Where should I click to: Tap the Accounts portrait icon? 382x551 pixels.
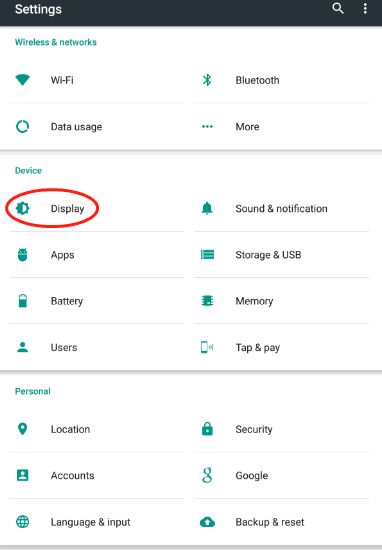click(22, 475)
